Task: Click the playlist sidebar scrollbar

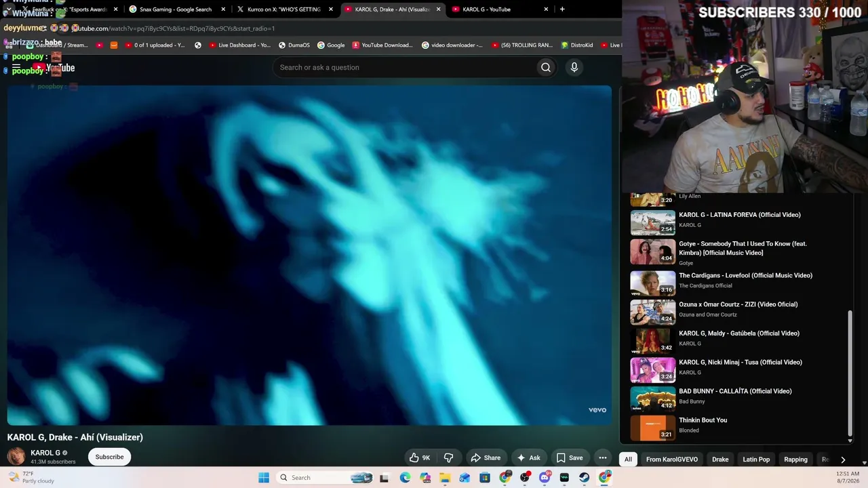Action: click(x=850, y=373)
